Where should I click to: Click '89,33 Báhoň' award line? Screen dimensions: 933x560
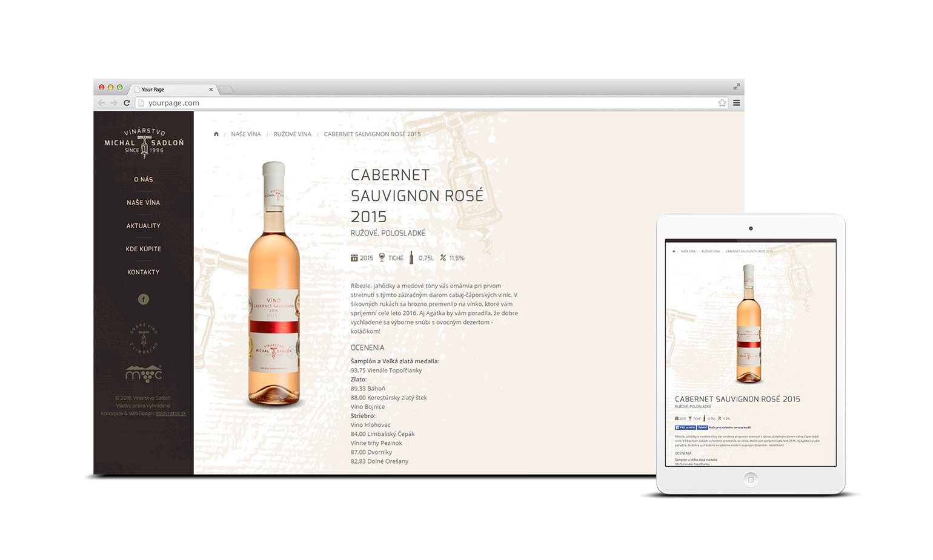click(x=368, y=389)
